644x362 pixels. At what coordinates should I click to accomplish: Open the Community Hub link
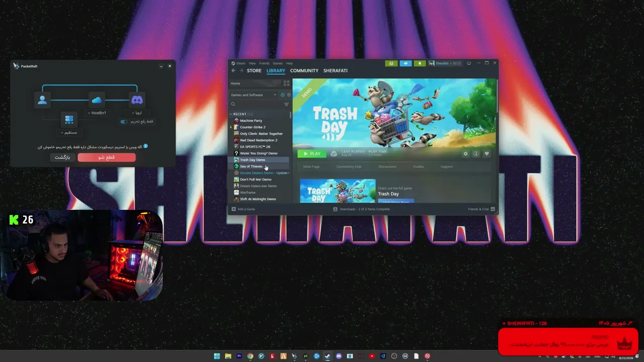(x=349, y=166)
